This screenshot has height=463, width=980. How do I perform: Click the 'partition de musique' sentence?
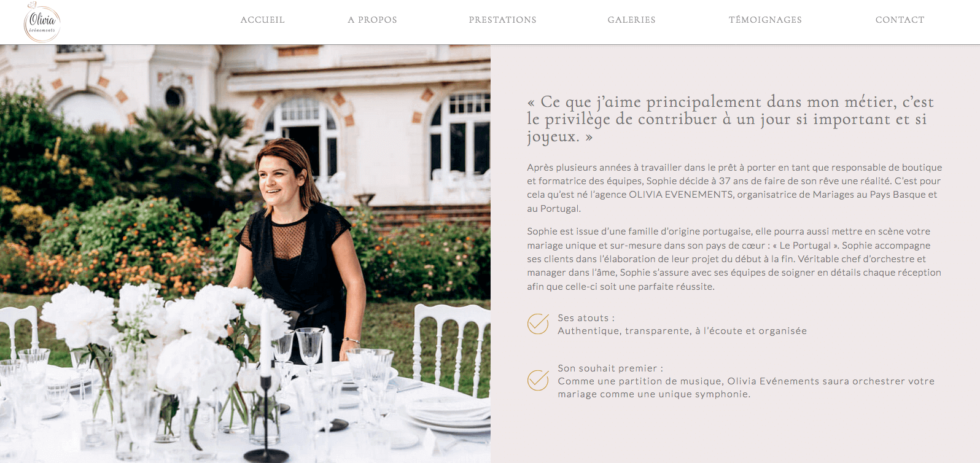(746, 387)
